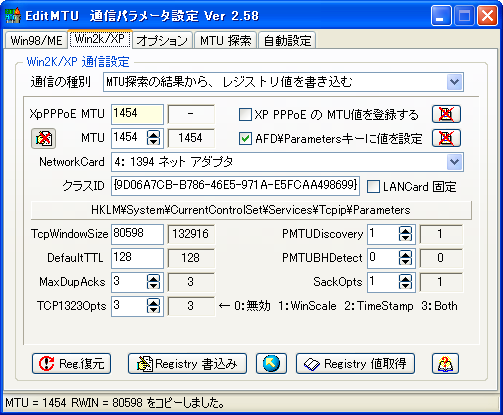Click the HKLM¥System Tcpip¥Parameters registry path bar
The width and height of the screenshot is (503, 415).
[251, 210]
